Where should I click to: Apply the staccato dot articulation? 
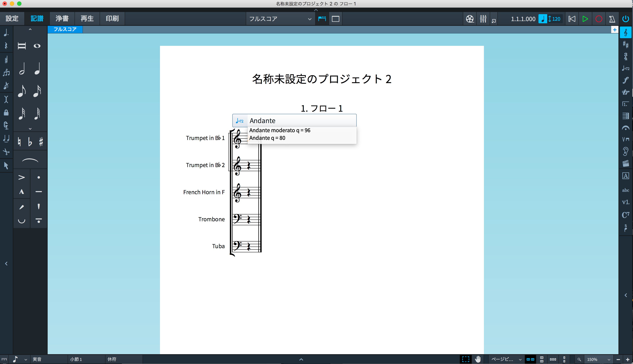click(x=39, y=177)
